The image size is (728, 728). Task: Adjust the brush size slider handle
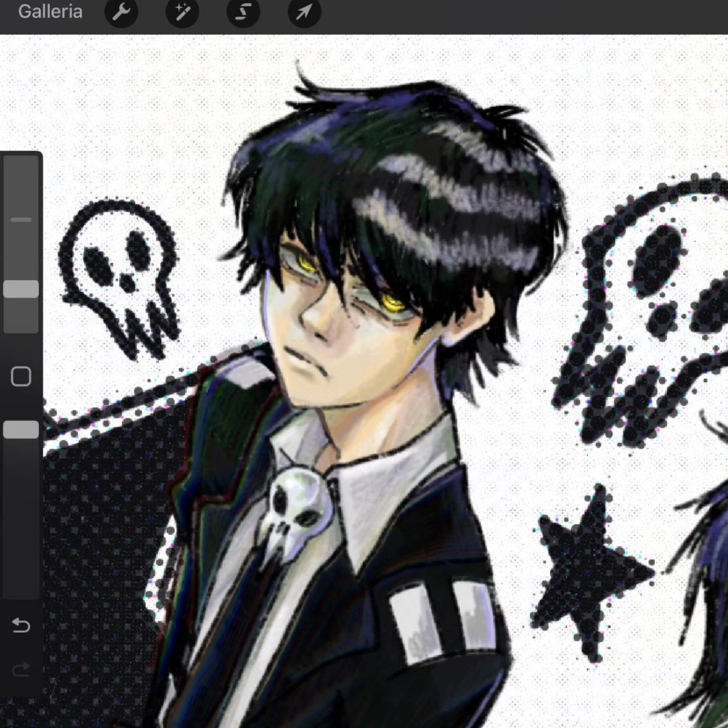[x=21, y=289]
